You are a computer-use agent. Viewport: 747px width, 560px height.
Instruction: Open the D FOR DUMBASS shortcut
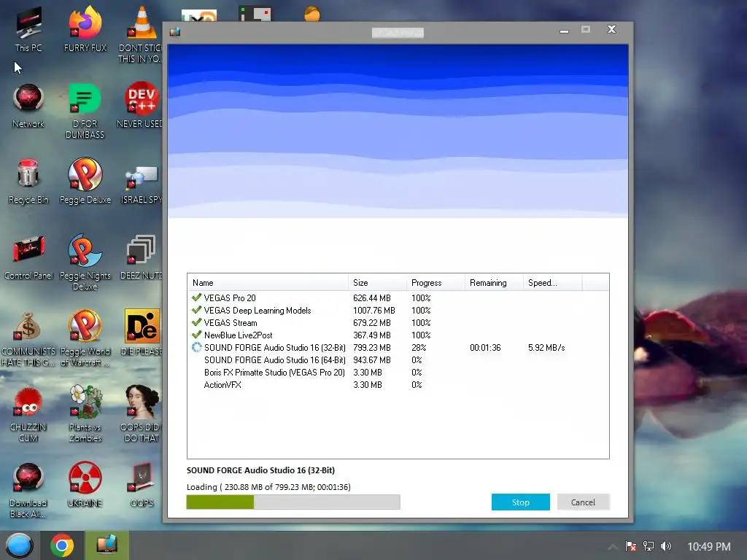85,111
